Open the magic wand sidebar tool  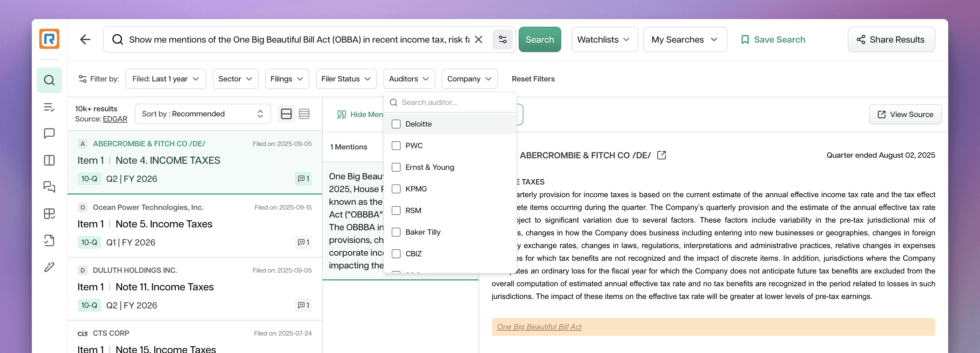click(49, 267)
